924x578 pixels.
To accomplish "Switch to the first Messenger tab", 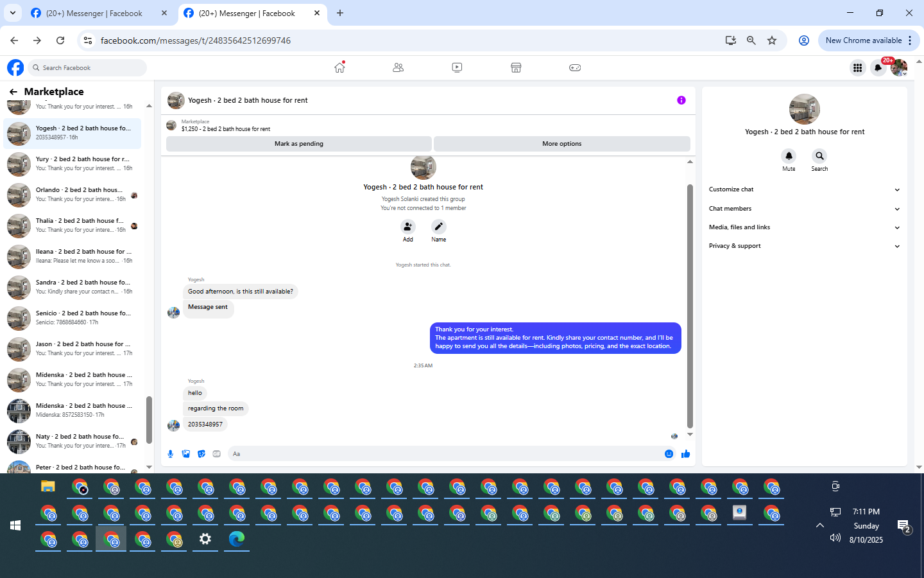I will (x=99, y=13).
